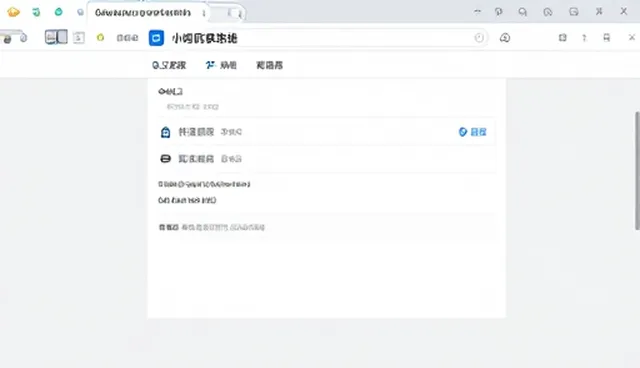Select the active browser tab title
The height and width of the screenshot is (368, 640).
[x=143, y=13]
